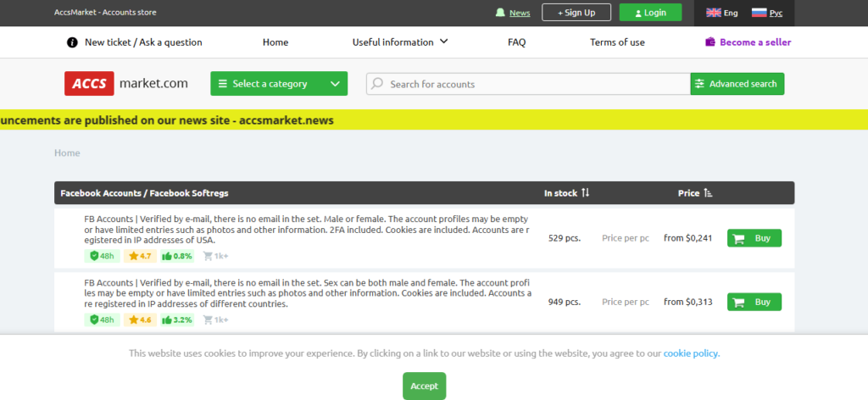The image size is (868, 400).
Task: Open the Select a category dropdown
Action: [x=279, y=84]
